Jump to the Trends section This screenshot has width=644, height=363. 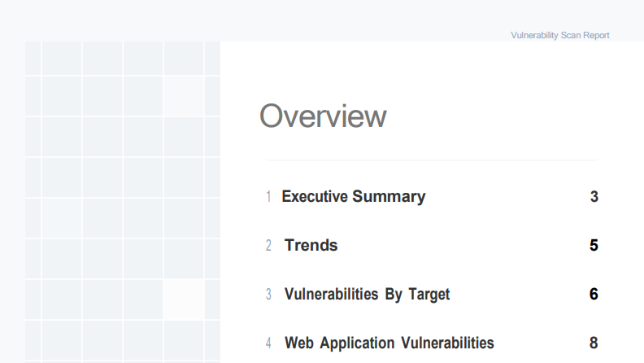pos(311,246)
